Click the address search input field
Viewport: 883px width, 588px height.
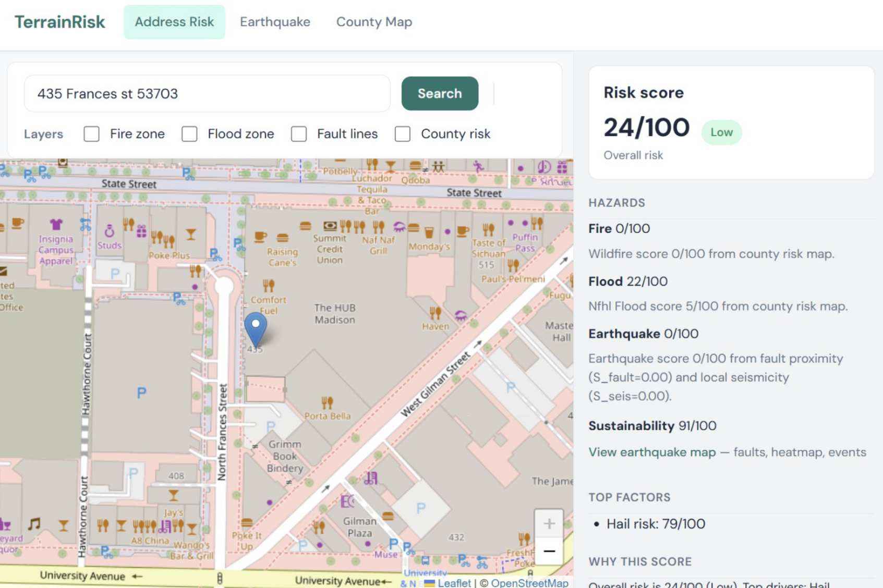pyautogui.click(x=207, y=93)
